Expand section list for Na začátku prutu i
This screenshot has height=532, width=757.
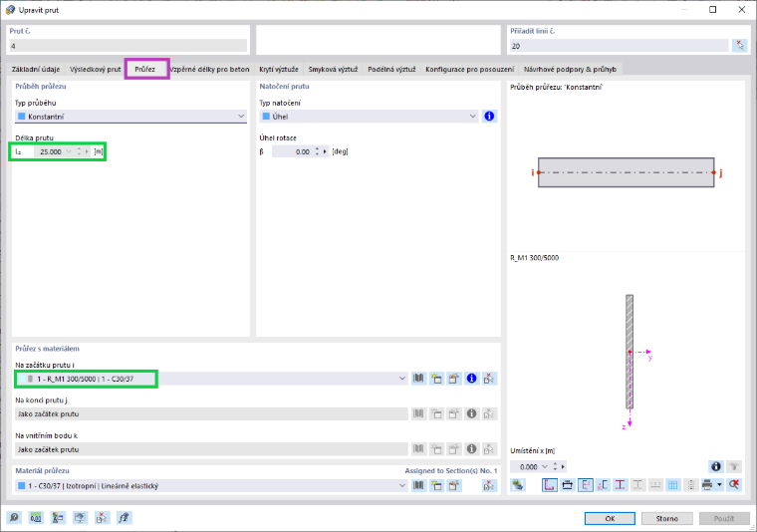point(402,379)
